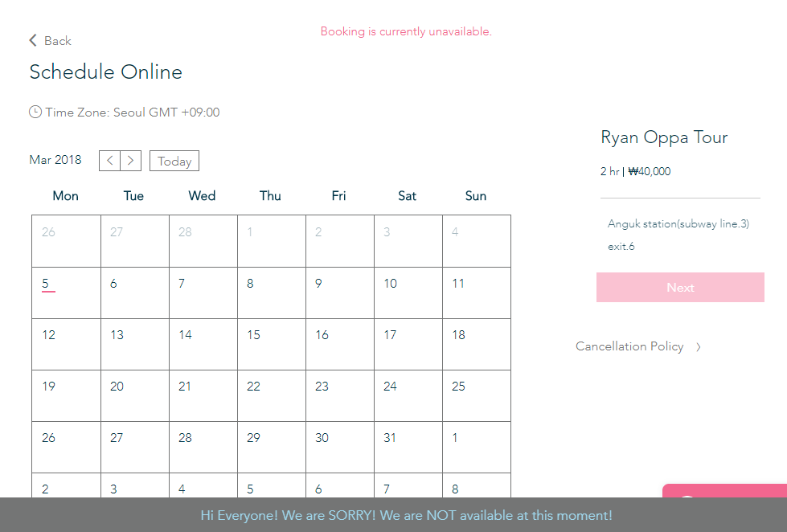This screenshot has height=532, width=787.
Task: Select March 15 on the calendar
Action: pos(271,344)
